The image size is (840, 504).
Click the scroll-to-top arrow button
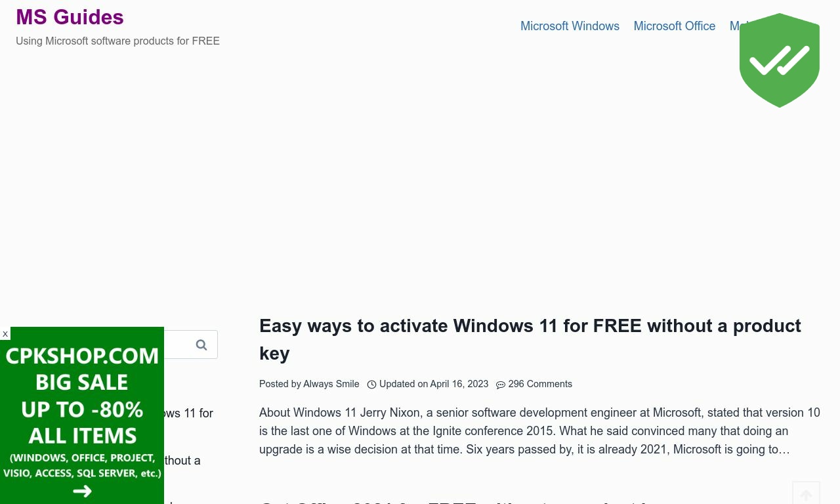806,493
